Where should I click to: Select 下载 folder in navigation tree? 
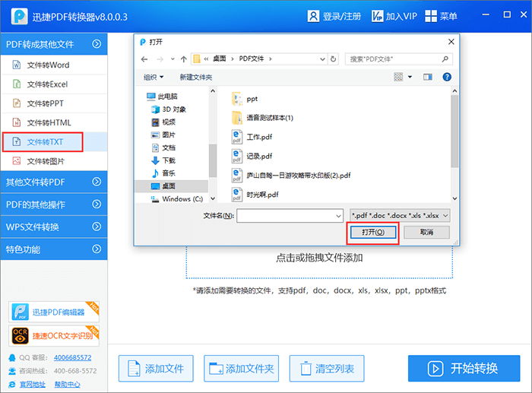pos(163,160)
